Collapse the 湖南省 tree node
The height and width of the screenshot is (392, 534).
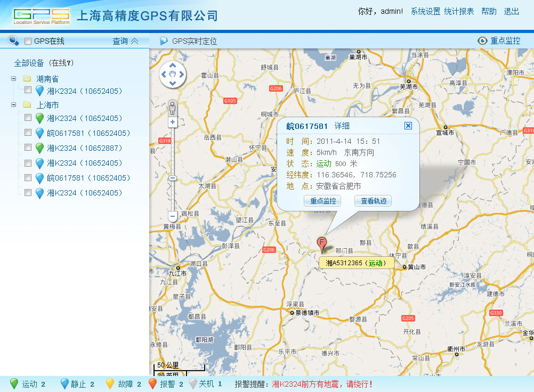[13, 79]
